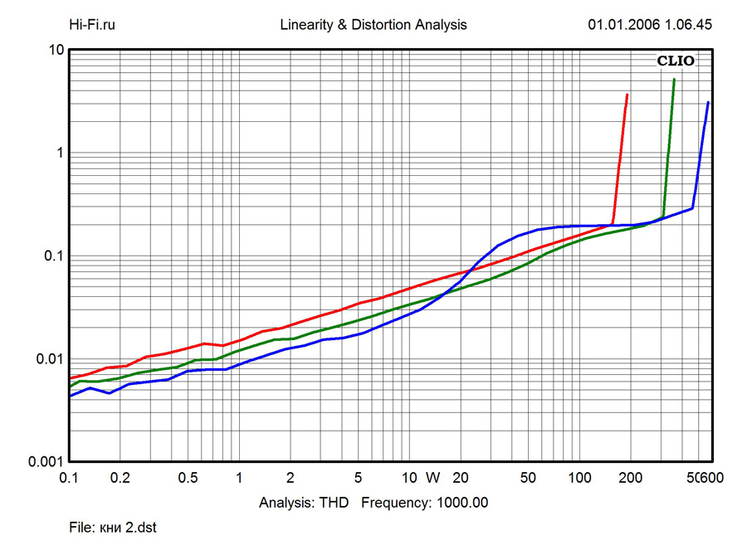
Task: Click the 0.01 label on the vertical axis
Action: [51, 358]
